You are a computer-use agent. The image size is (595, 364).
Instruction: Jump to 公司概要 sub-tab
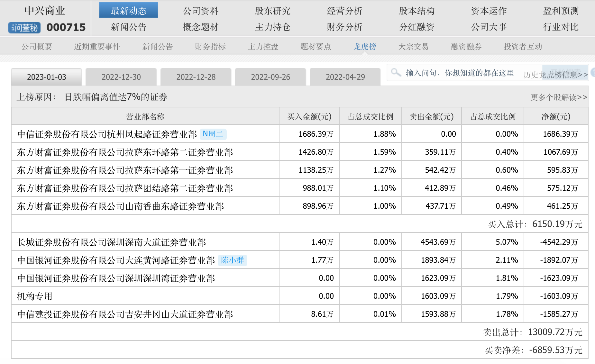[37, 47]
